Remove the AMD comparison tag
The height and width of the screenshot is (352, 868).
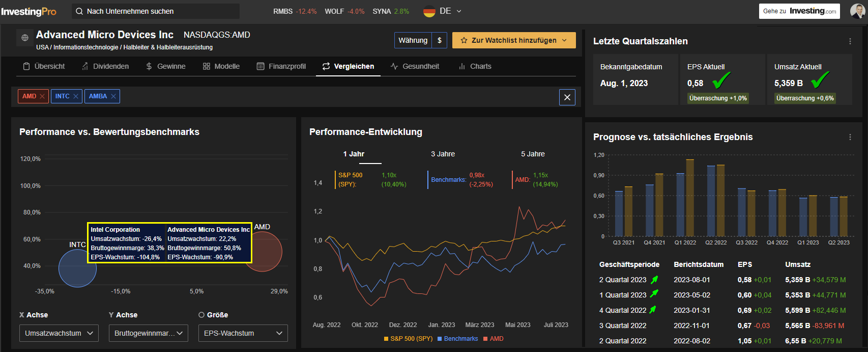pos(42,96)
